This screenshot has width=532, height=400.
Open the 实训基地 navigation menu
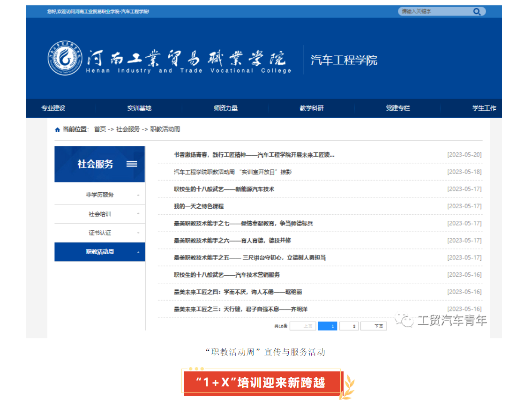(139, 108)
